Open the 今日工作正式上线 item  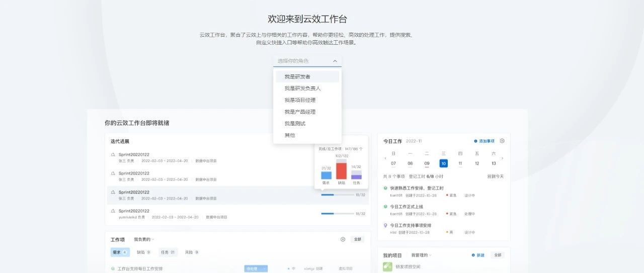tap(407, 207)
